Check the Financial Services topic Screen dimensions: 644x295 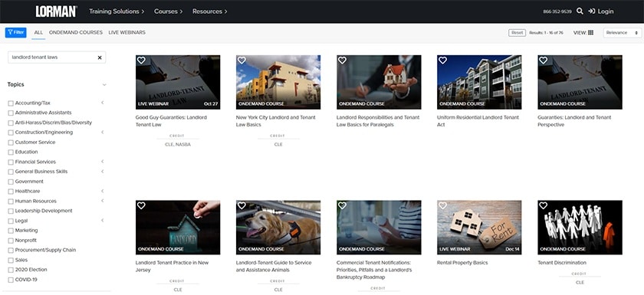(11, 162)
